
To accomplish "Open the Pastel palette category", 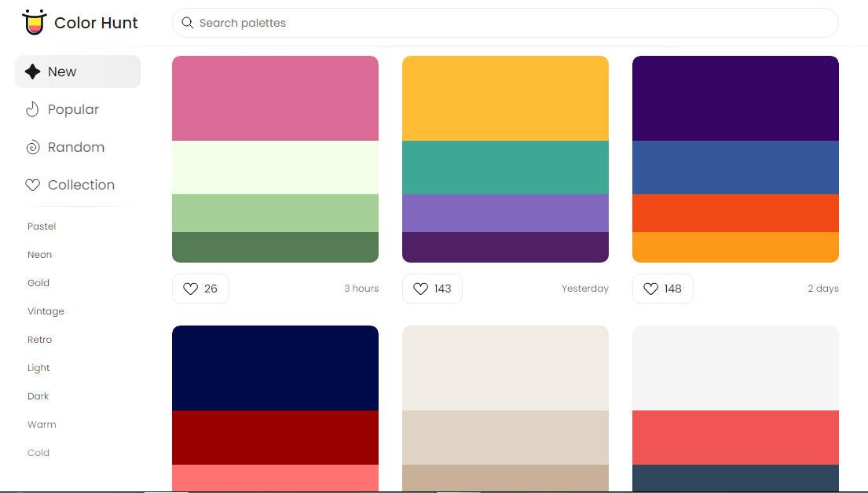I will pyautogui.click(x=42, y=226).
